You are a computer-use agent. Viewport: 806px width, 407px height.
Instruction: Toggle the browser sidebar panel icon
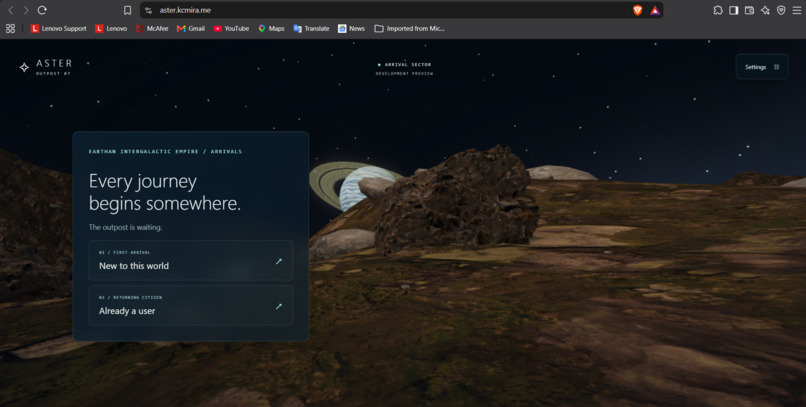click(x=734, y=10)
